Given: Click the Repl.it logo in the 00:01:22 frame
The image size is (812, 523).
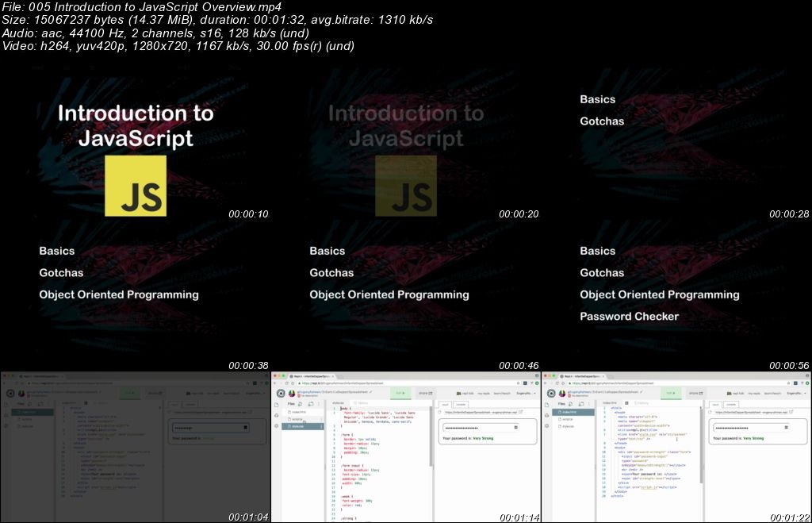Looking at the screenshot, I should [x=551, y=394].
